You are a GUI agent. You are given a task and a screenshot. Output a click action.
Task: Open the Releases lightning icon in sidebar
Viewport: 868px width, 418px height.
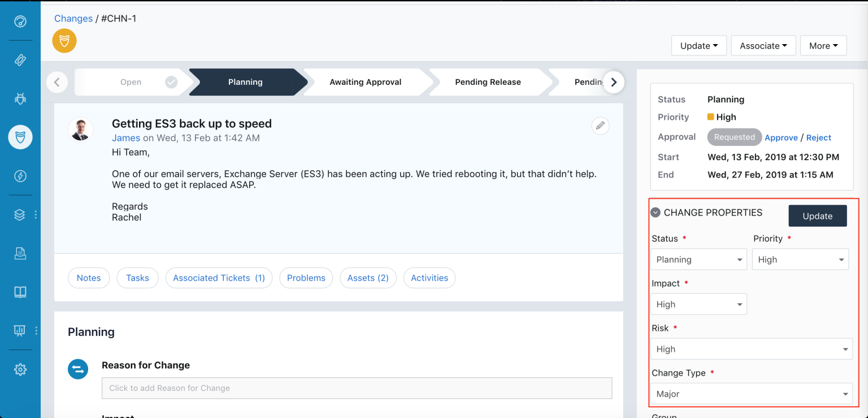tap(20, 176)
